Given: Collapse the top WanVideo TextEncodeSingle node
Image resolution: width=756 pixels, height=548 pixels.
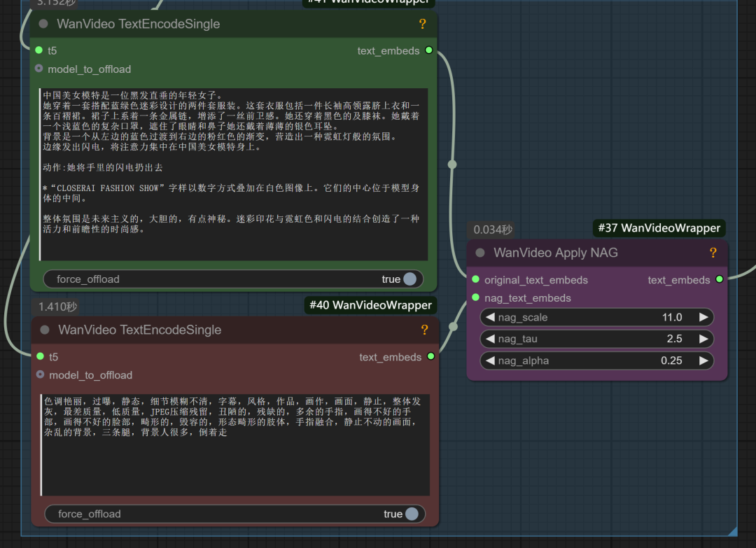Looking at the screenshot, I should pos(43,24).
